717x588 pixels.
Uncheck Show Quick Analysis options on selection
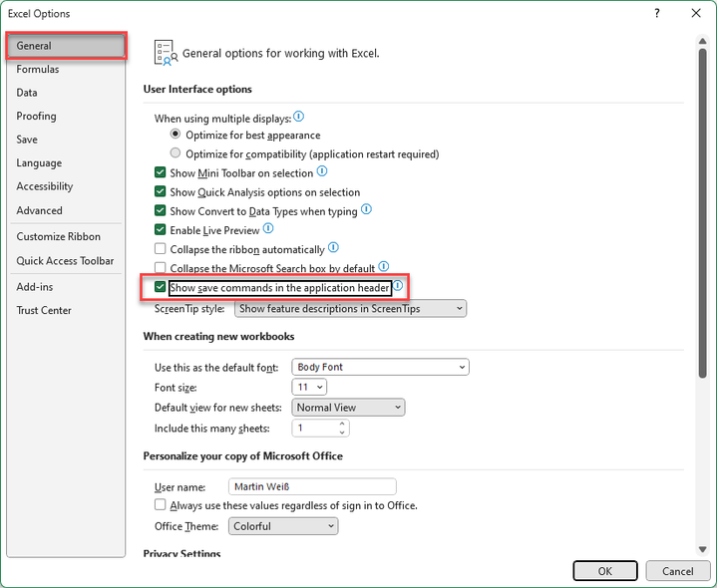pos(160,192)
